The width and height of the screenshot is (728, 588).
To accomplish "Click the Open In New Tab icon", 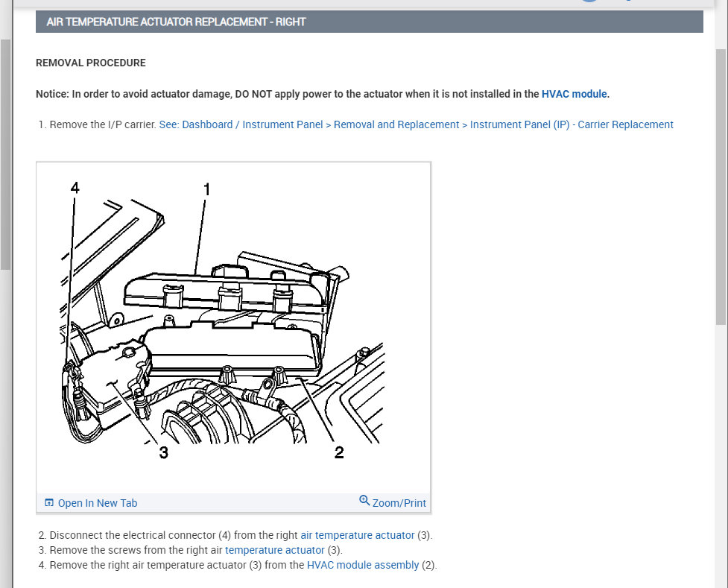I will [48, 502].
